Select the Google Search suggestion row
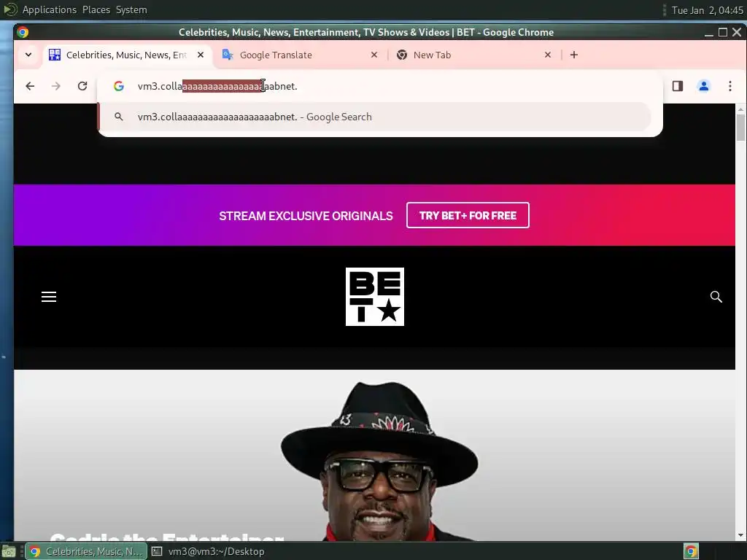747x560 pixels. (x=374, y=117)
